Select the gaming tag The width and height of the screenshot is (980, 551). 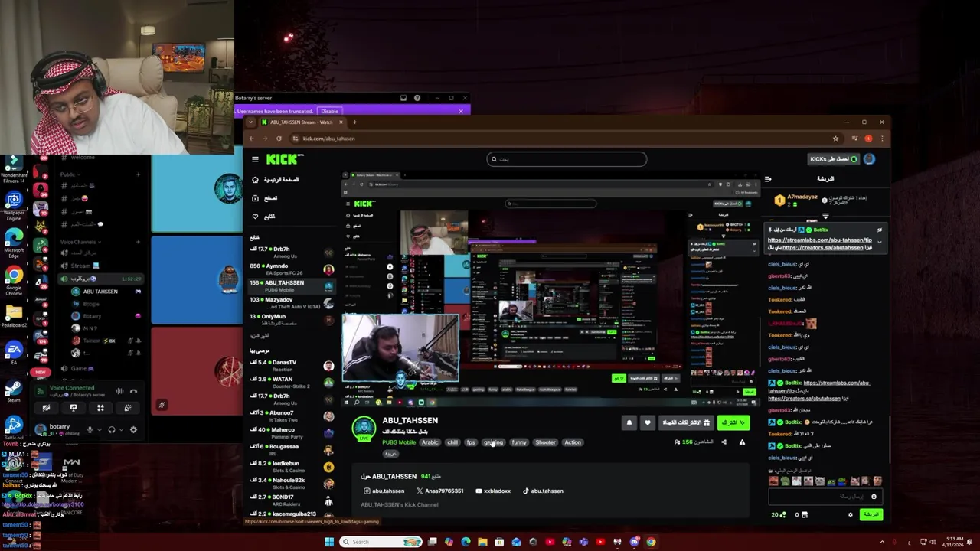tap(494, 442)
